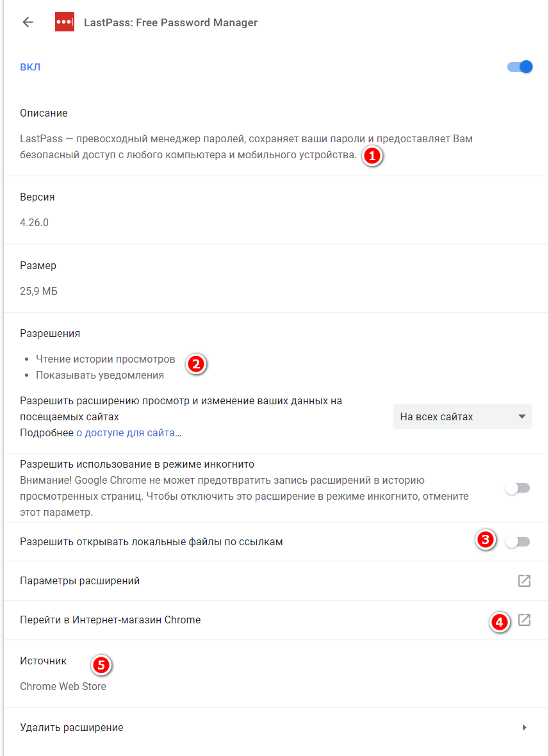The image size is (549, 756).
Task: Click red marker number 5 beside Источник
Action: coord(101,665)
